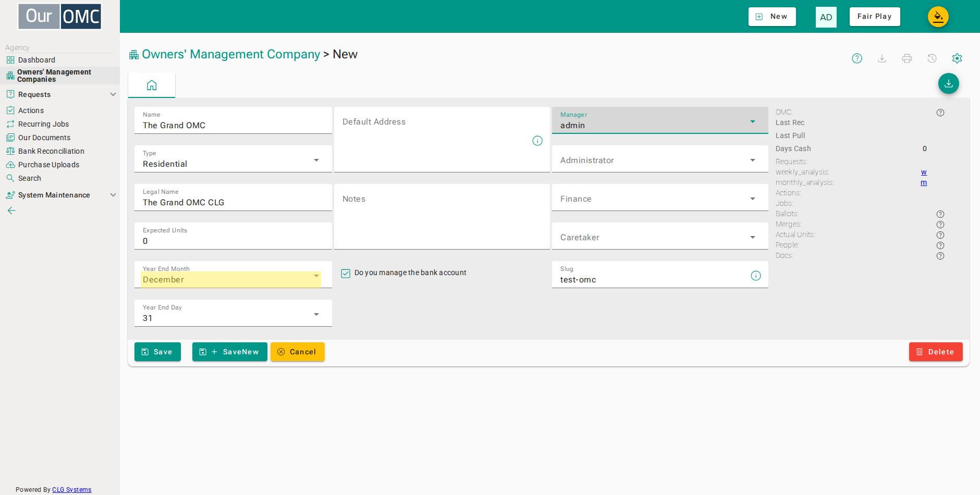Viewport: 980px width, 495px height.
Task: Open the CLG Systems link
Action: click(72, 490)
